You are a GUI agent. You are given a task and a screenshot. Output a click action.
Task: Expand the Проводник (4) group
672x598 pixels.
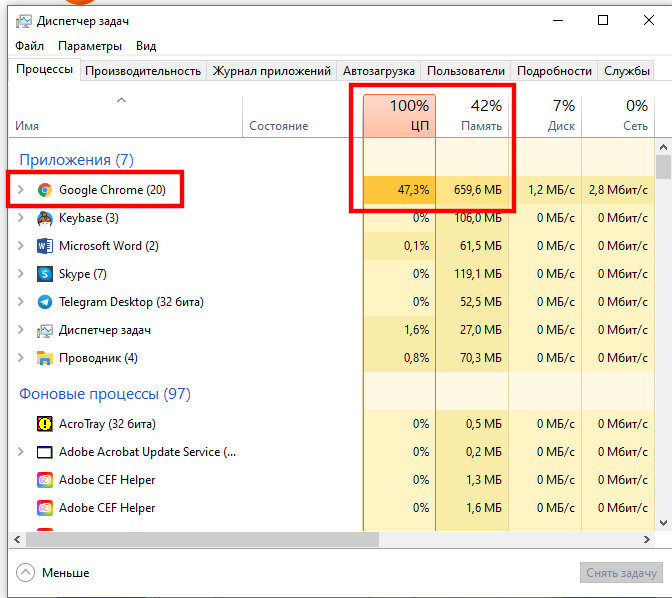coord(20,358)
